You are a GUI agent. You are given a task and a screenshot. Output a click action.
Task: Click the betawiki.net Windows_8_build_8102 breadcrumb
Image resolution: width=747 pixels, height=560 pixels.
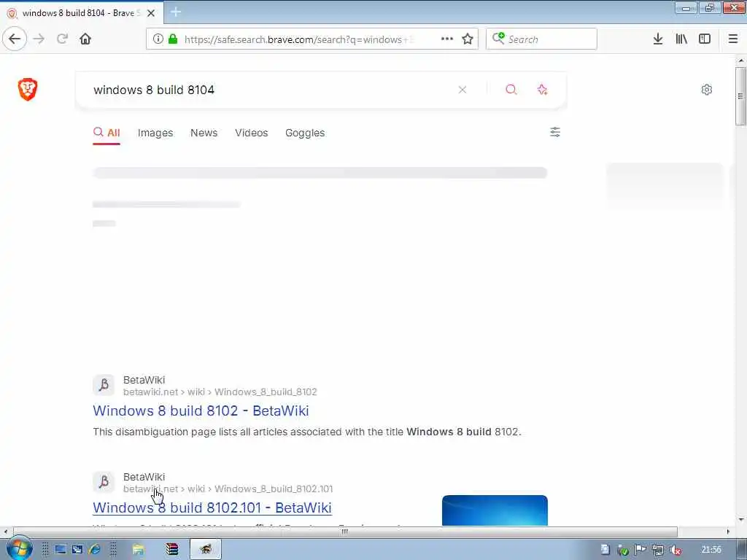pyautogui.click(x=220, y=392)
